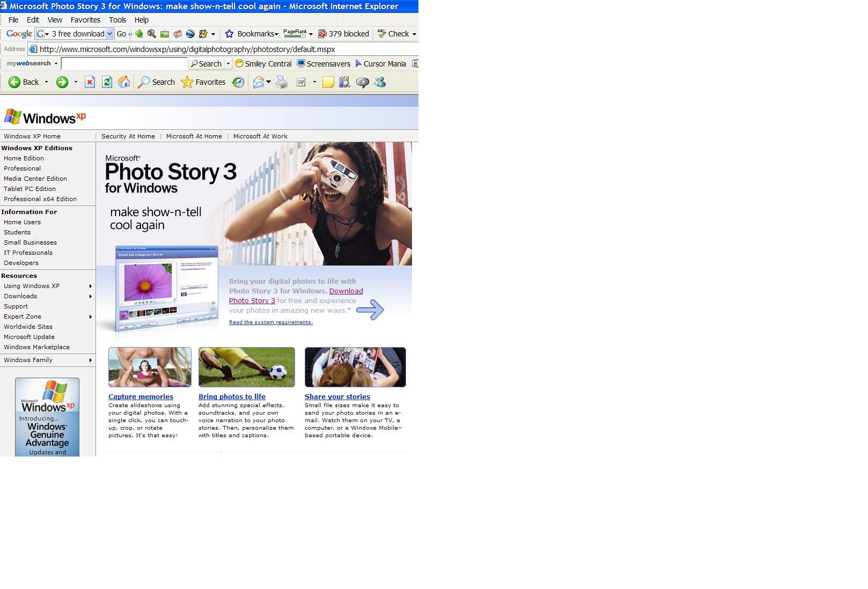Select Media Center Edition in sidebar

click(x=35, y=179)
